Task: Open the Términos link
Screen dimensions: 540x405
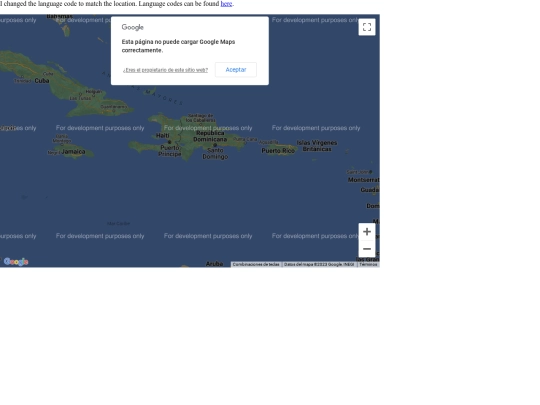Action: (x=368, y=264)
